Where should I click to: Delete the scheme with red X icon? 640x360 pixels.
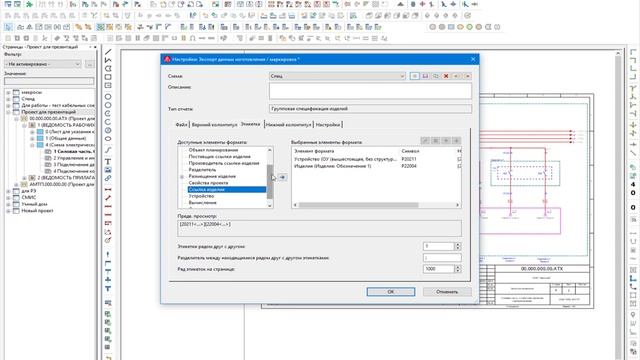pos(446,76)
